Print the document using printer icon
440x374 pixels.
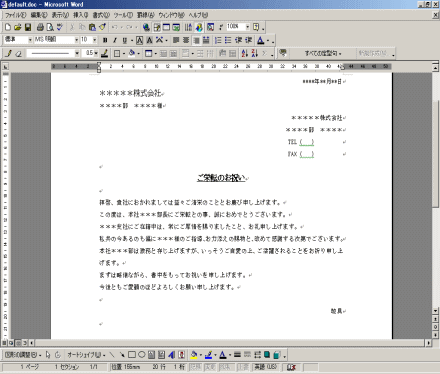click(x=40, y=27)
